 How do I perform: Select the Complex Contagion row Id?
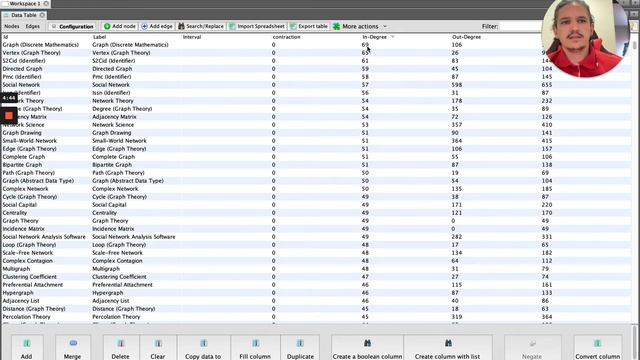coord(27,261)
